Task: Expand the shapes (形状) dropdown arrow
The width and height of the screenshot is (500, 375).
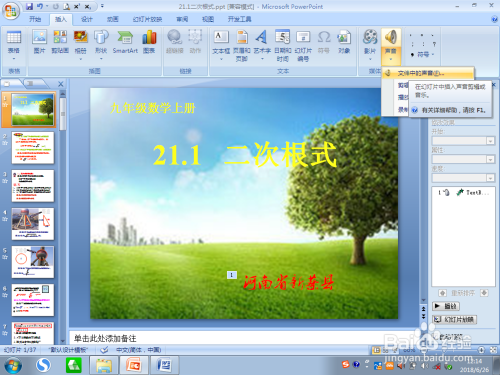Action: pyautogui.click(x=101, y=59)
